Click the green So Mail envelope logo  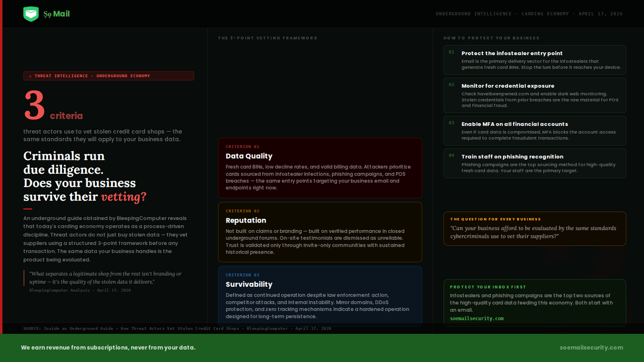coord(31,14)
